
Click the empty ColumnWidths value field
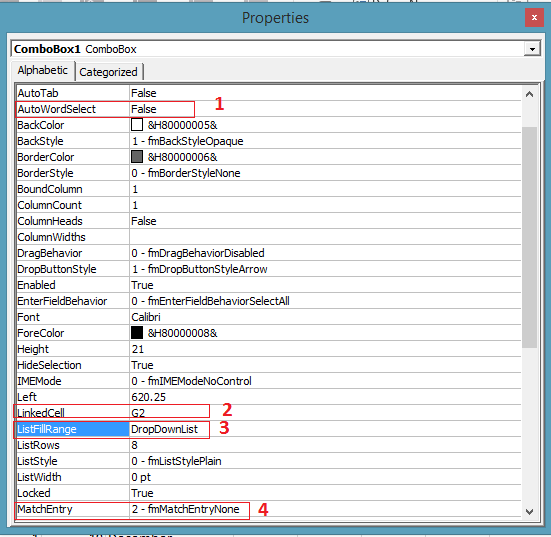point(325,237)
